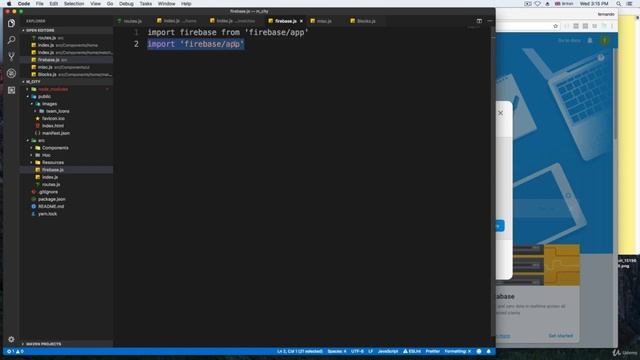Click the JavaScript language mode status item
Image resolution: width=640 pixels, height=360 pixels.
tap(388, 351)
